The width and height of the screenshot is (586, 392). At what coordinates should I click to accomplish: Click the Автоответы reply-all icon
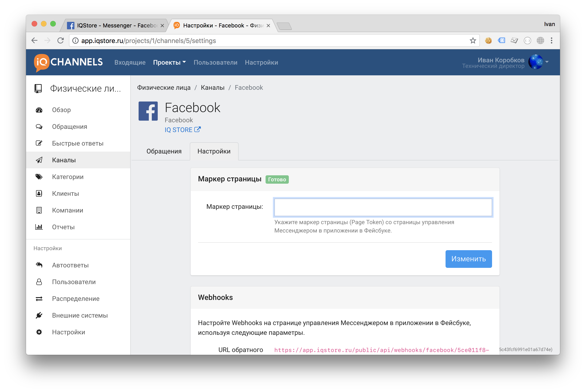click(39, 265)
